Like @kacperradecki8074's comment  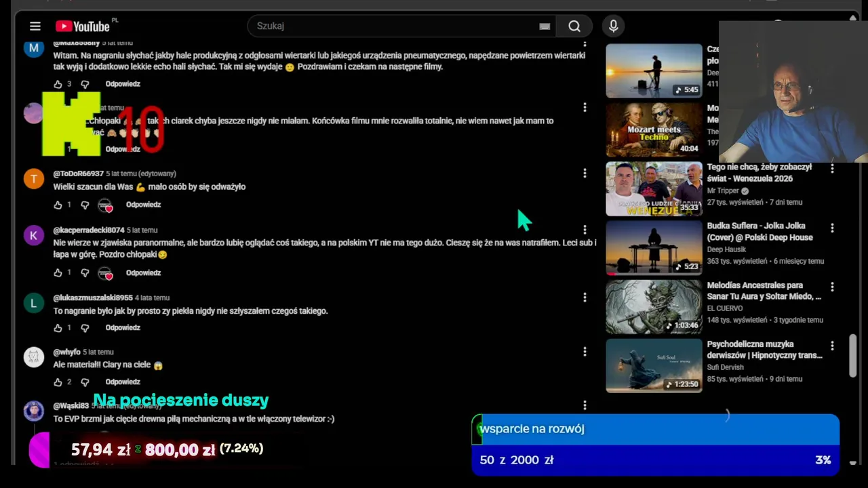(58, 272)
